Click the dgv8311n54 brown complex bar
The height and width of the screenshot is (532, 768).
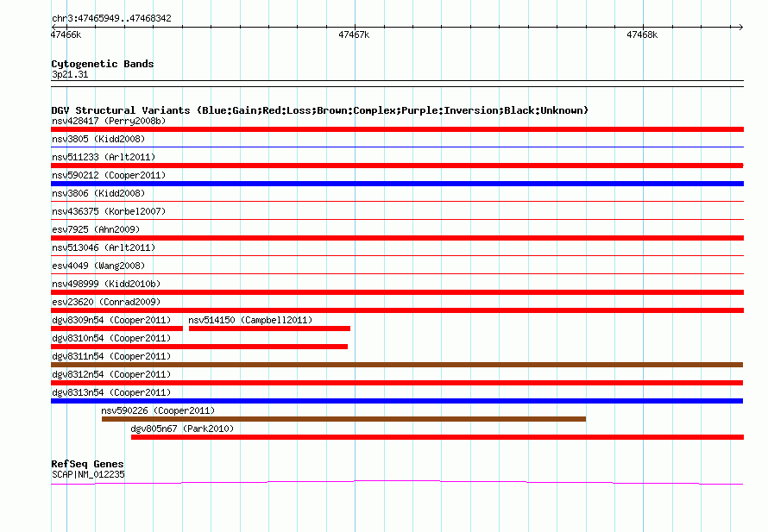(x=397, y=365)
